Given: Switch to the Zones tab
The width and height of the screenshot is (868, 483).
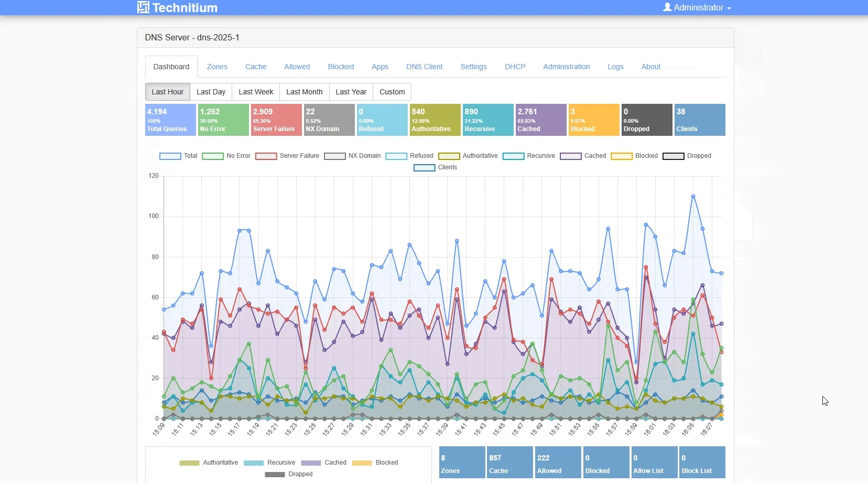Looking at the screenshot, I should pyautogui.click(x=217, y=67).
